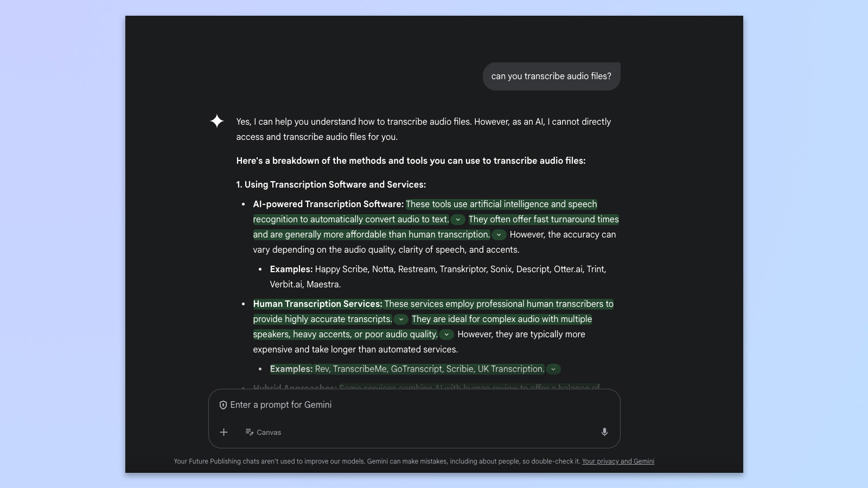This screenshot has height=488, width=868.
Task: Select highlighted 'They are ideal for complex audio' sentence
Action: point(501,319)
